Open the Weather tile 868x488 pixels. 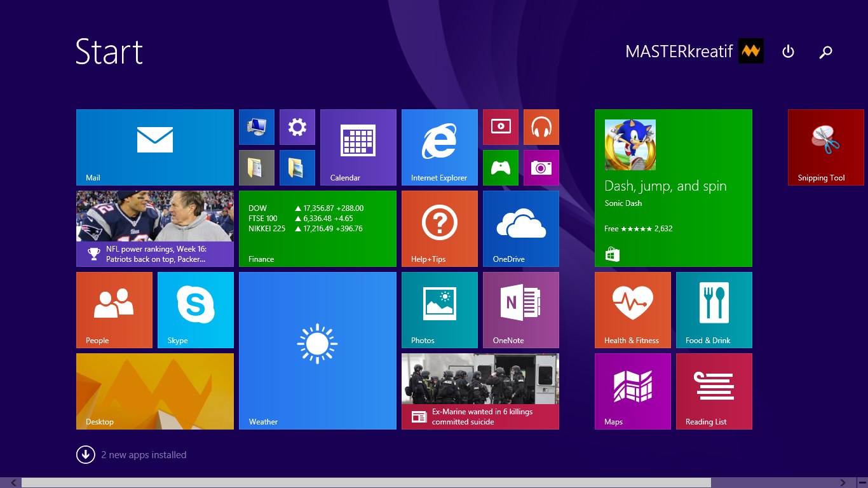pos(317,350)
